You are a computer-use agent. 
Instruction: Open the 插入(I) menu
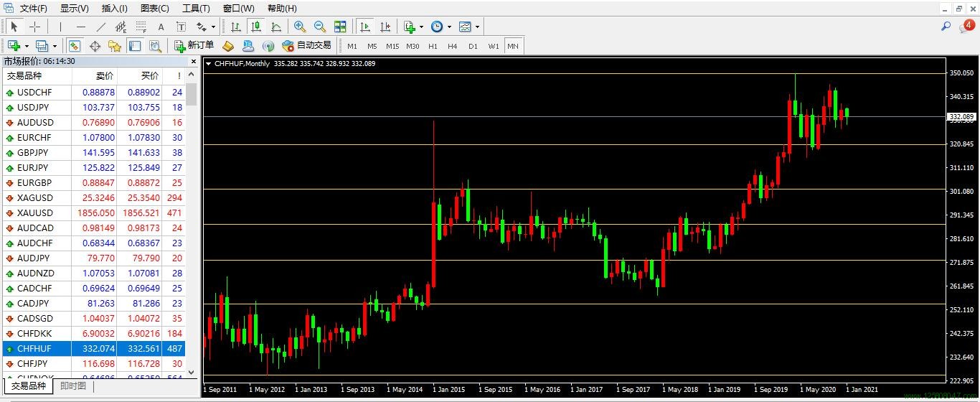click(x=115, y=9)
